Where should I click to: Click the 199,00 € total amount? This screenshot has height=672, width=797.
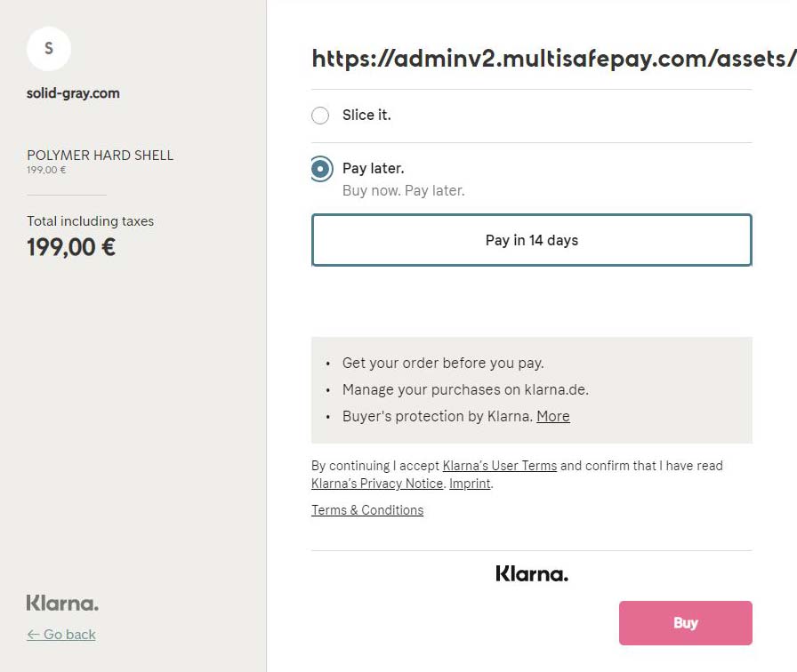(71, 247)
